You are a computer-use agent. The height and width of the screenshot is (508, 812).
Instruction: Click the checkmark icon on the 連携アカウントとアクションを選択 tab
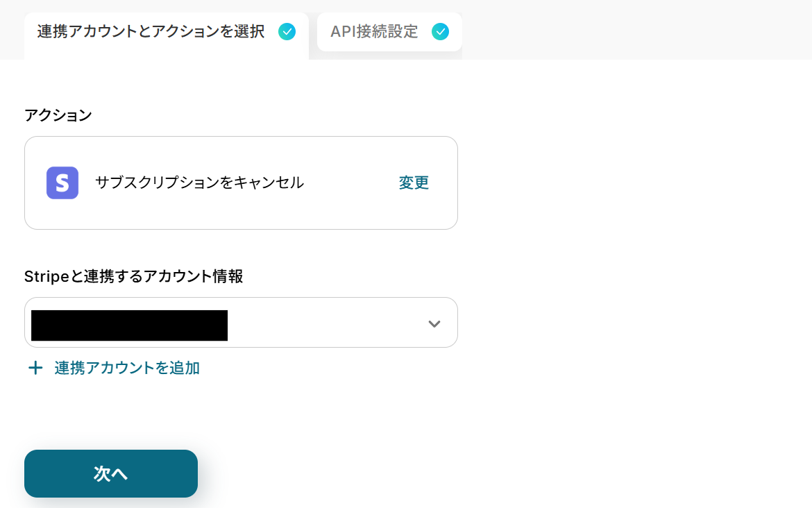(x=287, y=32)
